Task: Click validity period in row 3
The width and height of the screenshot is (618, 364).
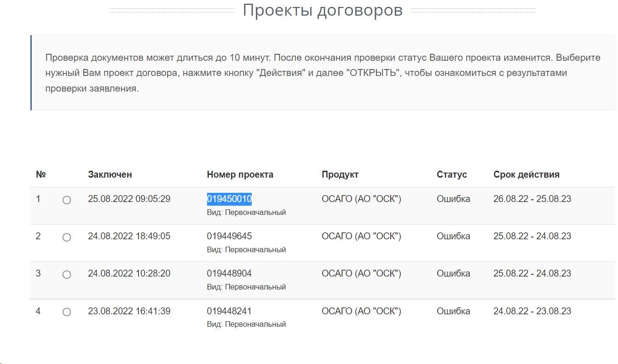Action: point(532,273)
